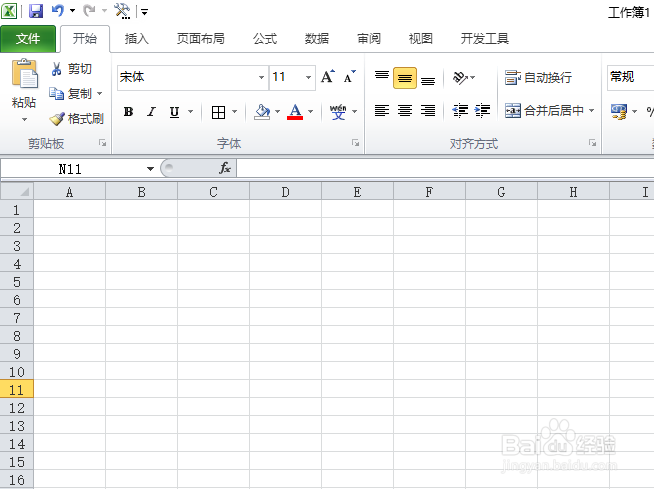654x489 pixels.
Task: Select the column G header
Action: (501, 192)
